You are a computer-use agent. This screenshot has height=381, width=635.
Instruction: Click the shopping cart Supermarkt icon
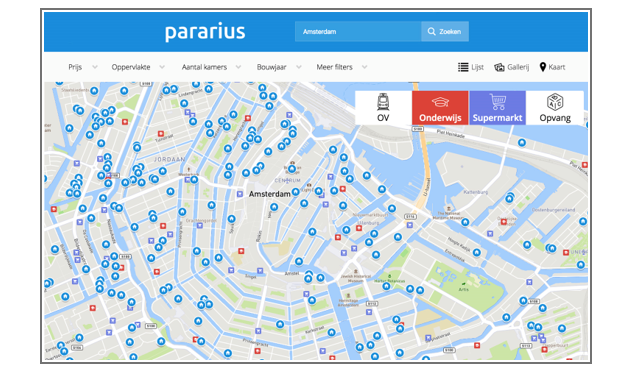click(x=498, y=102)
